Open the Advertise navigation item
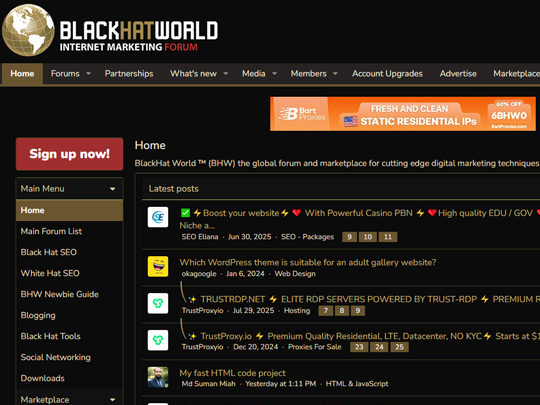Viewport: 540px width, 405px height. pyautogui.click(x=458, y=73)
